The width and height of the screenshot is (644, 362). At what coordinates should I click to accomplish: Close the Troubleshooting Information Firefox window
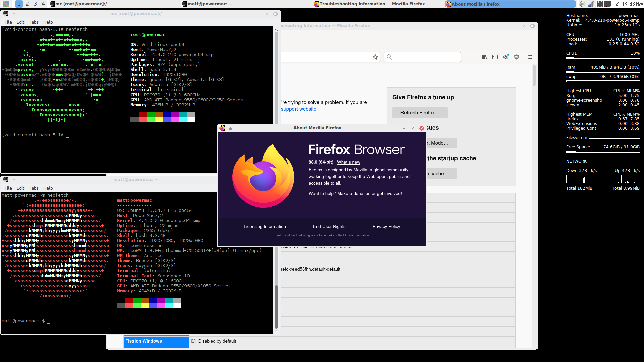(x=532, y=26)
